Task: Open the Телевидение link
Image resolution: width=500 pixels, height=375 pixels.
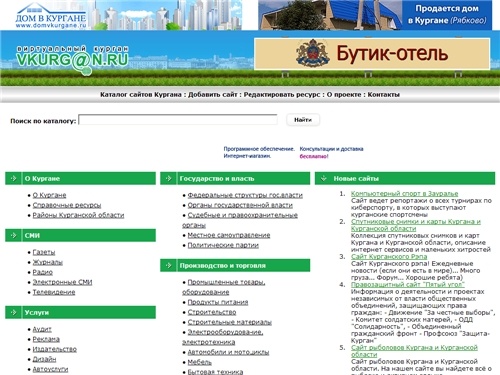Action: tap(54, 292)
